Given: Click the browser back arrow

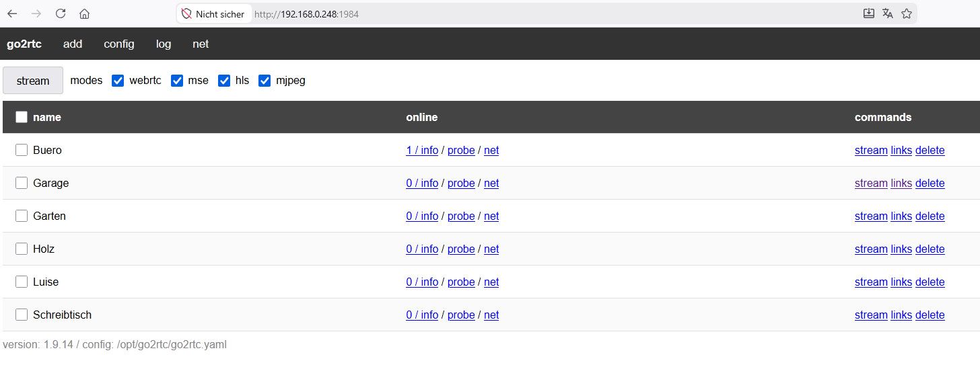Looking at the screenshot, I should coord(12,13).
